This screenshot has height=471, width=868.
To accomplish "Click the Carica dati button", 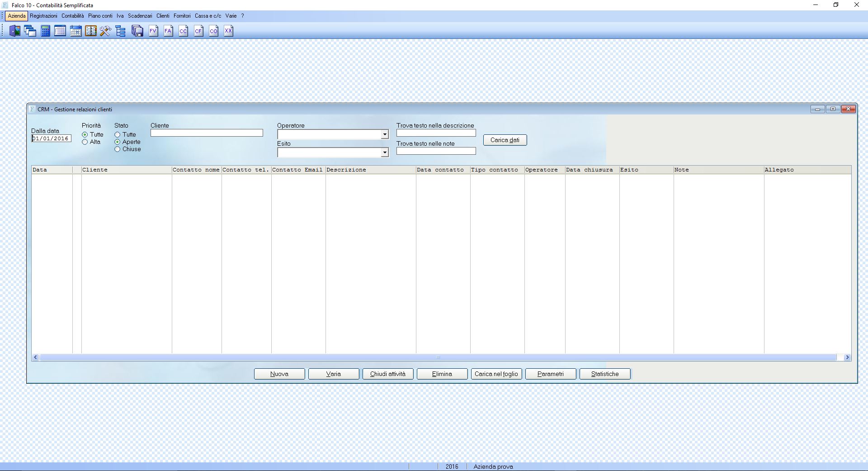I will click(505, 140).
